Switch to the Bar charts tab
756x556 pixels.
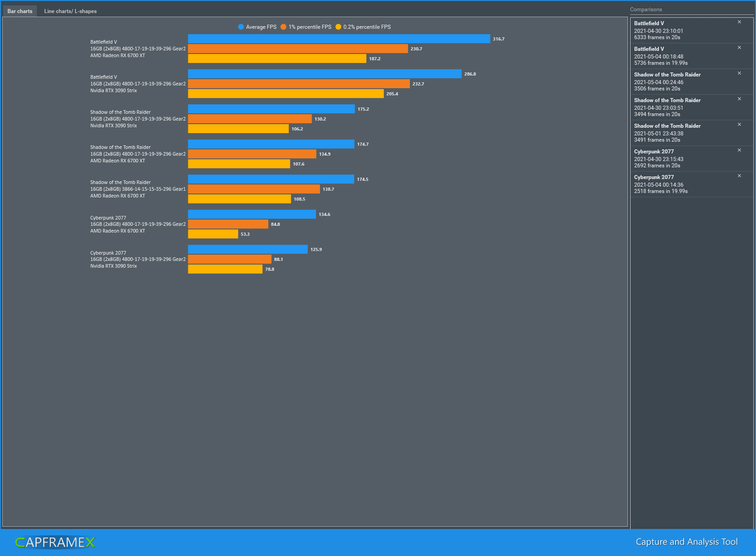[x=20, y=11]
